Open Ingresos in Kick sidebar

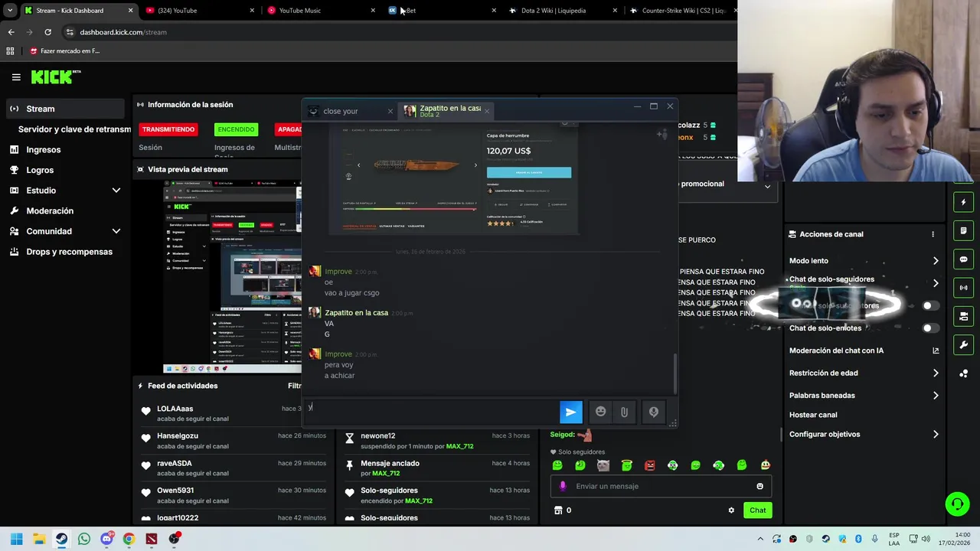[x=44, y=150]
